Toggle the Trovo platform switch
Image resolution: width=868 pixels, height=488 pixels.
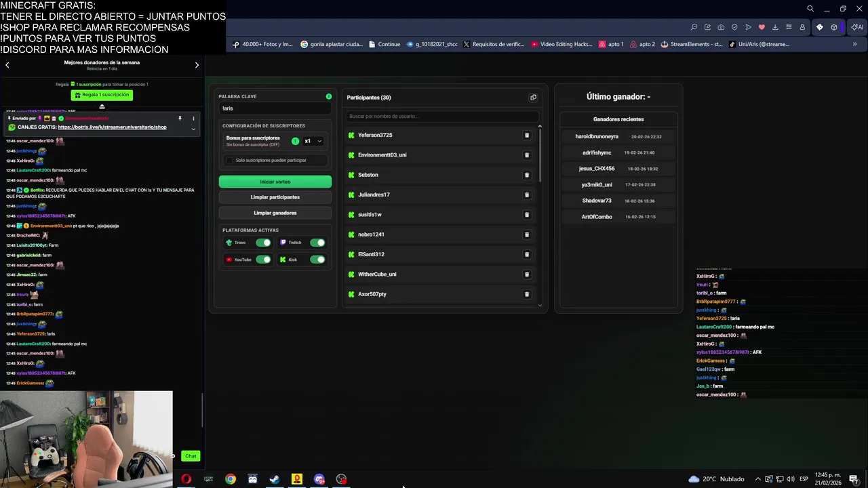point(263,243)
